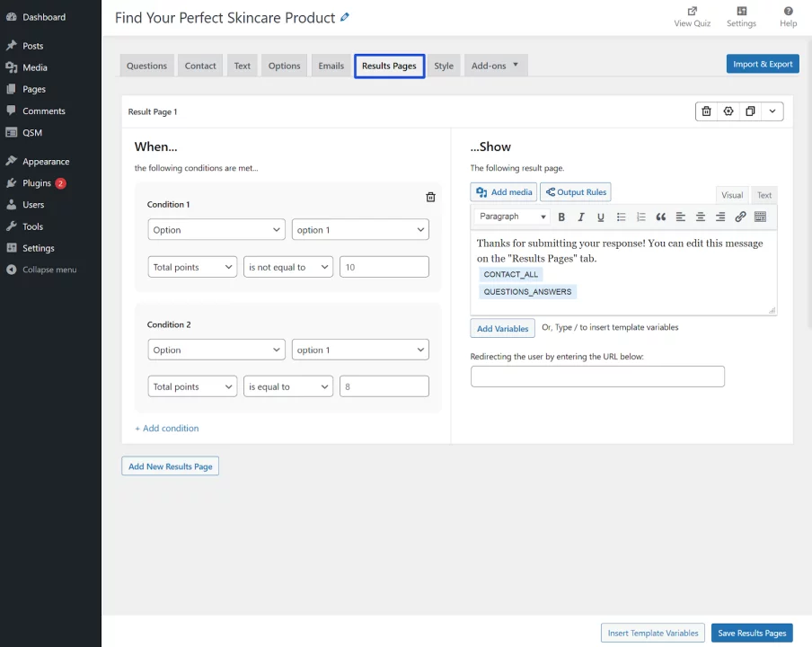Apply italic formatting in editor
Viewport: 812px width, 647px height.
tap(581, 217)
